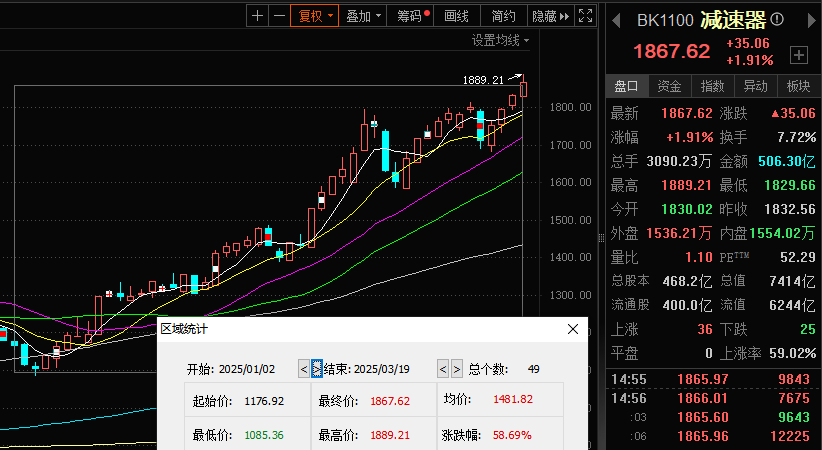
Task: Click 均价 value 1481.82 in dialog
Action: [513, 399]
